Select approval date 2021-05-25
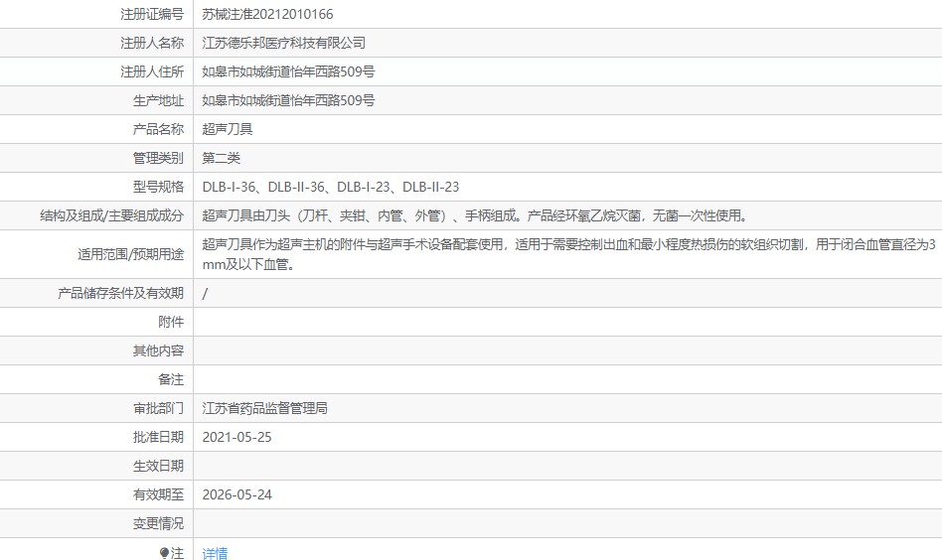 pyautogui.click(x=236, y=438)
